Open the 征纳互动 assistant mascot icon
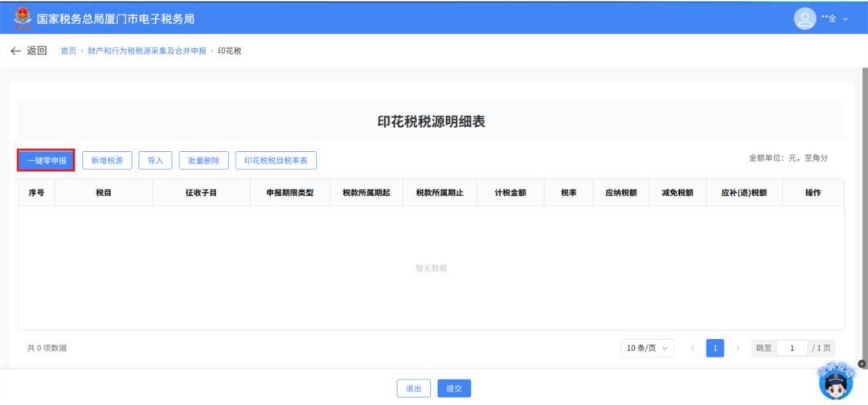868x405 pixels. tap(835, 381)
